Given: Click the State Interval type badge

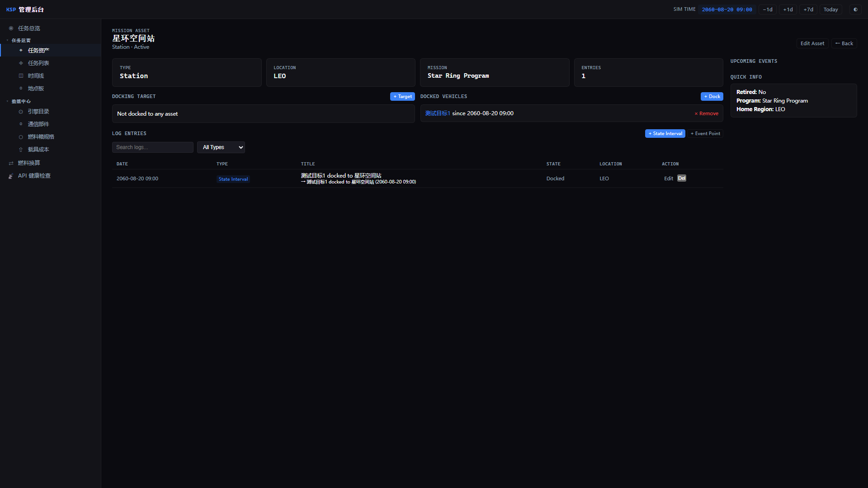Looking at the screenshot, I should click(233, 179).
